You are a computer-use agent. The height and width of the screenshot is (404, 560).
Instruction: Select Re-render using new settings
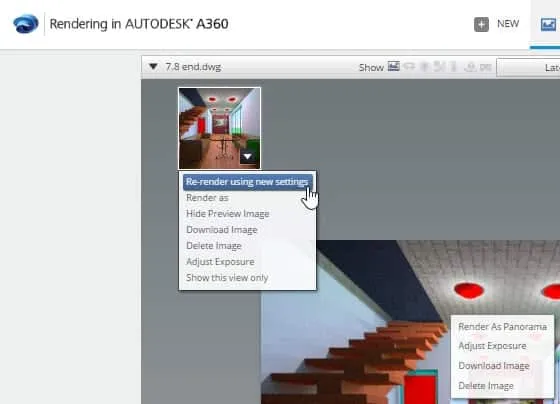pyautogui.click(x=247, y=182)
